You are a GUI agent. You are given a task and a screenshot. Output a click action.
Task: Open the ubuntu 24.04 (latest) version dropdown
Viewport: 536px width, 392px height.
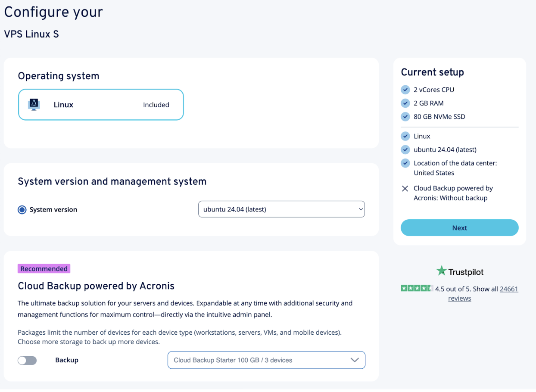281,209
